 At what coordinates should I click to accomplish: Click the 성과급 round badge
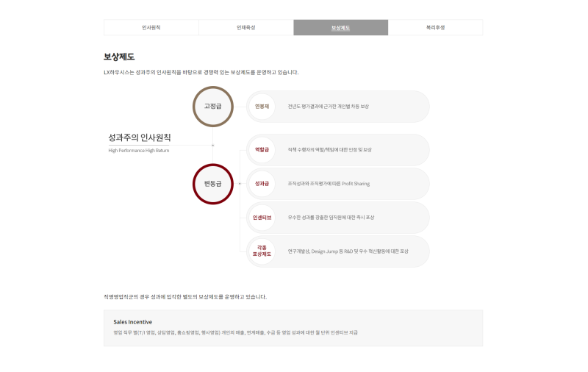coord(262,183)
